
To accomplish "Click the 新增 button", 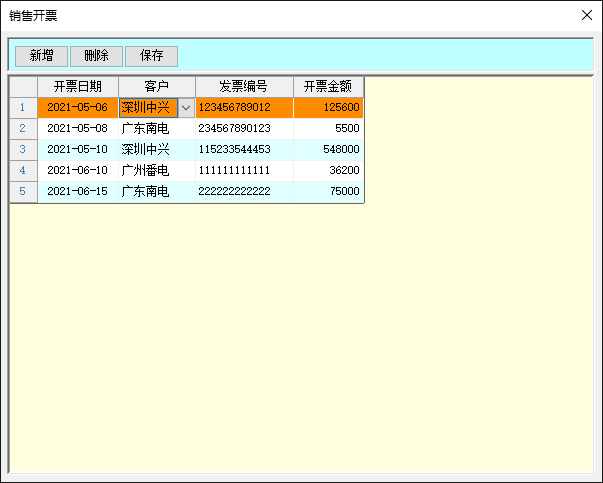I will pos(41,56).
